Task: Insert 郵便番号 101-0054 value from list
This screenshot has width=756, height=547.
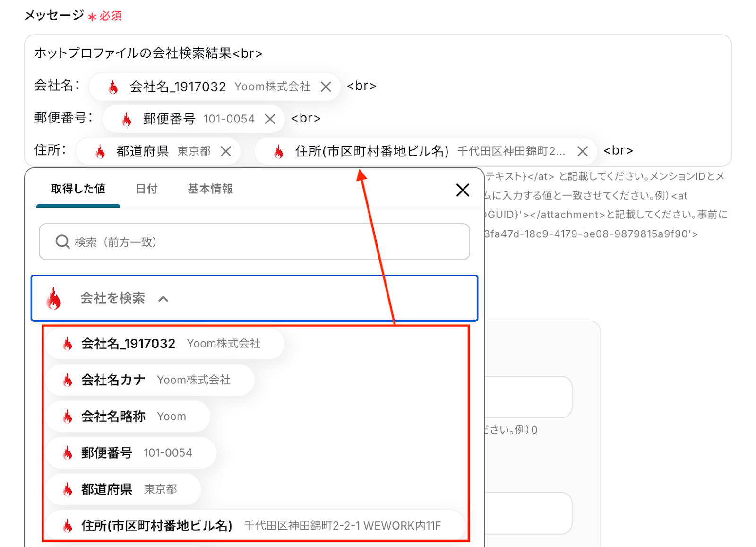Action: coord(131,453)
